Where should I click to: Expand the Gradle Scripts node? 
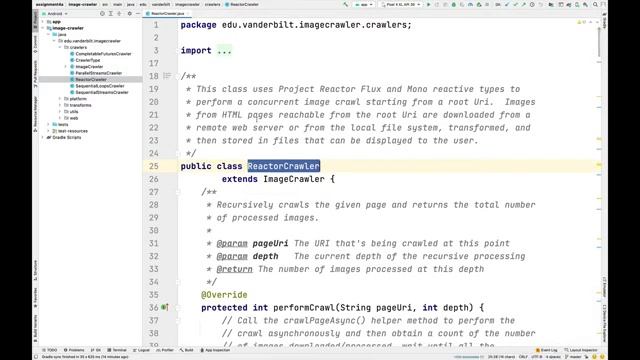pyautogui.click(x=43, y=138)
